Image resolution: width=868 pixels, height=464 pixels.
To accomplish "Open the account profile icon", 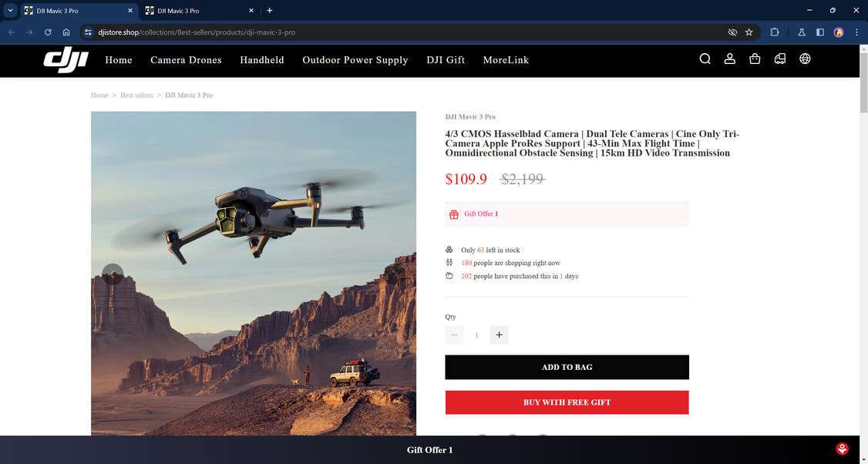I will [x=729, y=59].
